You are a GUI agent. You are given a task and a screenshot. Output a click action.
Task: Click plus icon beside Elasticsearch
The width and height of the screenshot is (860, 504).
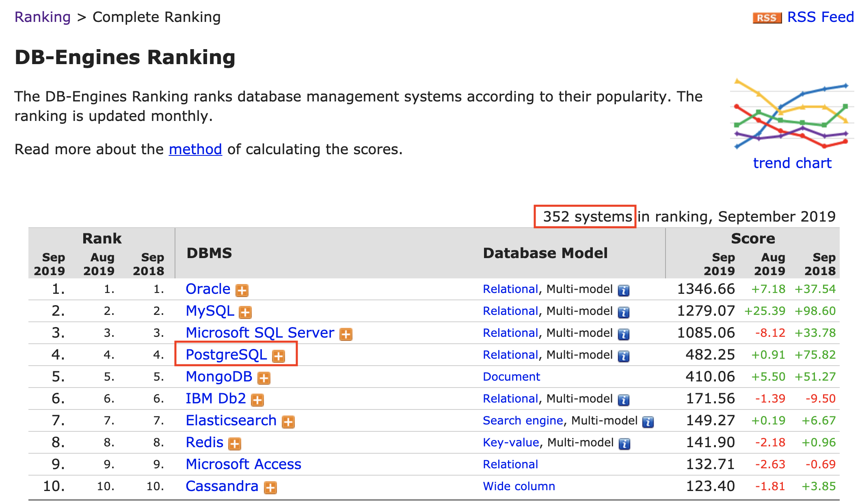(288, 422)
